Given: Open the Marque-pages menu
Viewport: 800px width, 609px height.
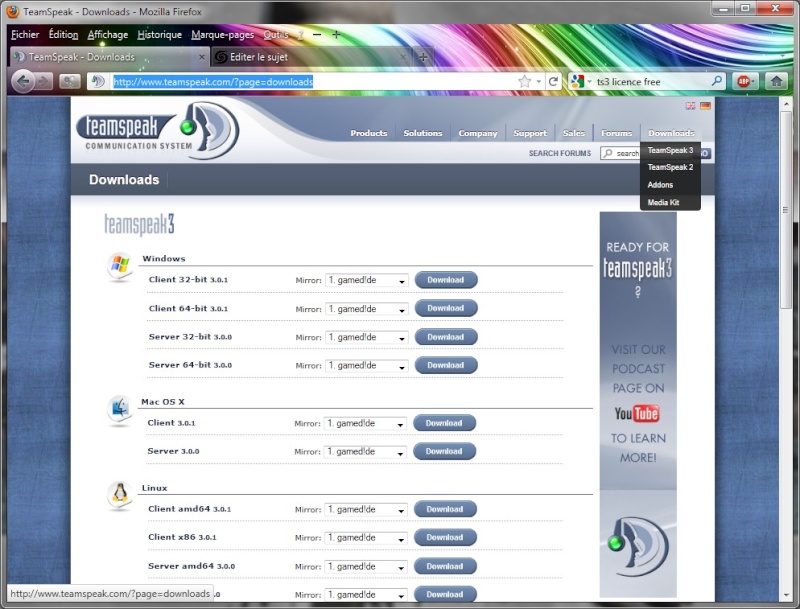Looking at the screenshot, I should point(222,34).
